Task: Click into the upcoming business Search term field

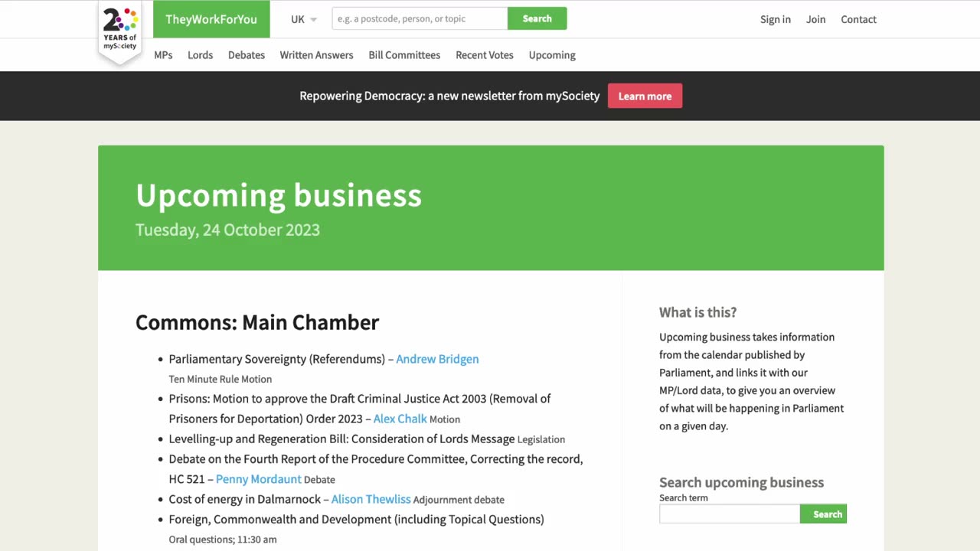Action: pyautogui.click(x=730, y=514)
